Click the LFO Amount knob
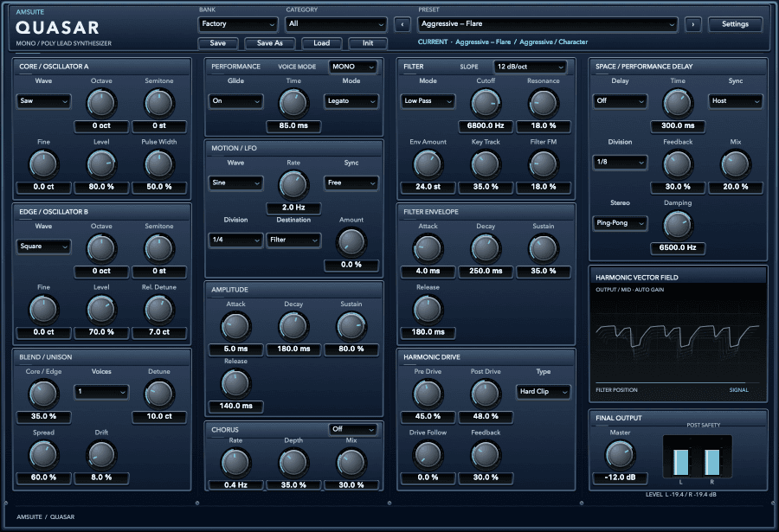Viewport: 779px width, 532px height. pyautogui.click(x=351, y=242)
